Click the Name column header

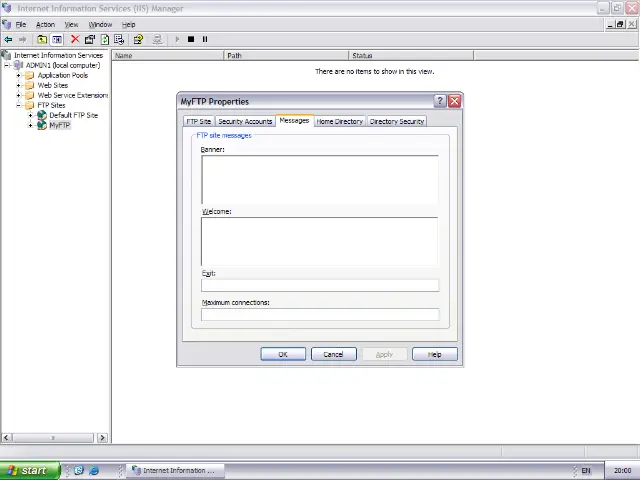coord(168,56)
